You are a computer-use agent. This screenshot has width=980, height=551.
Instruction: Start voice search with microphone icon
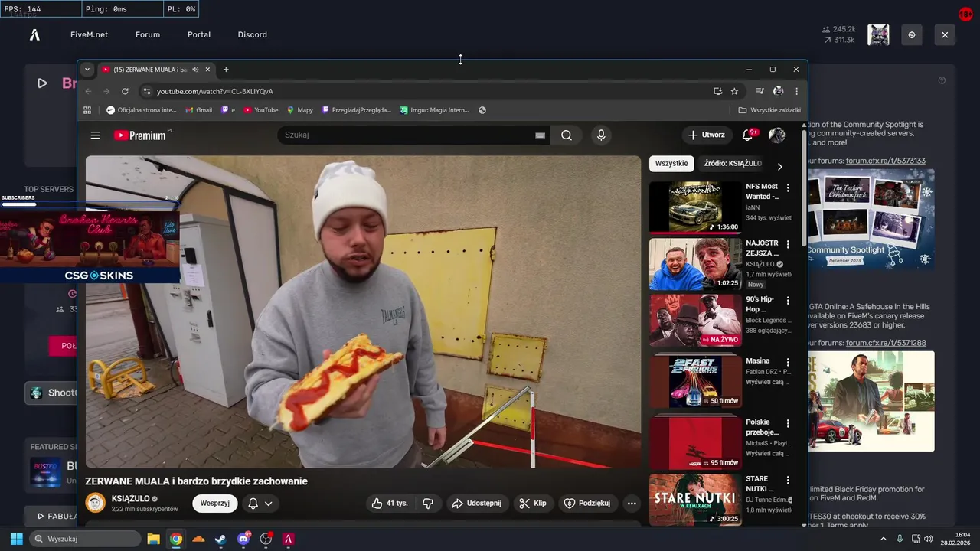tap(601, 135)
